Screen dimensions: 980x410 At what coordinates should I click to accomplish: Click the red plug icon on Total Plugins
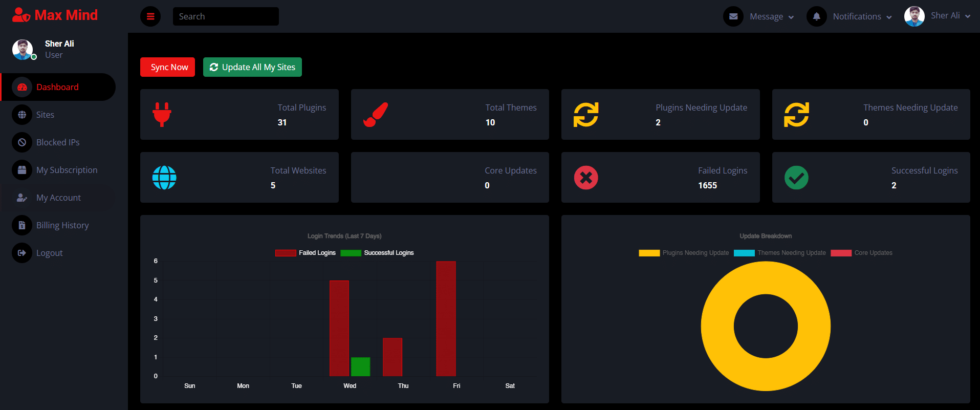click(162, 115)
